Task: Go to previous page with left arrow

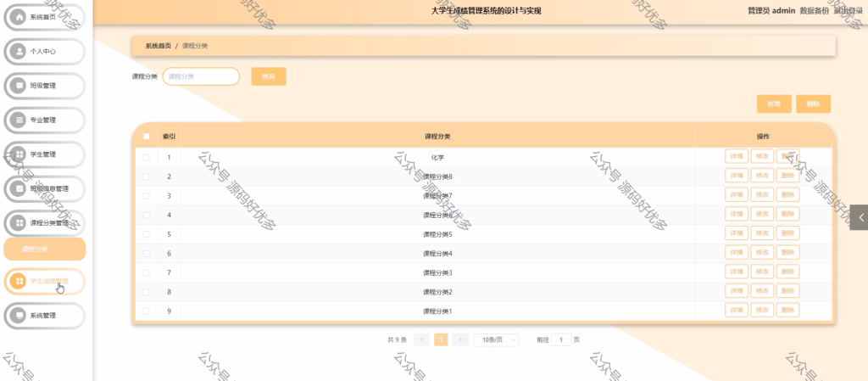Action: (x=421, y=340)
